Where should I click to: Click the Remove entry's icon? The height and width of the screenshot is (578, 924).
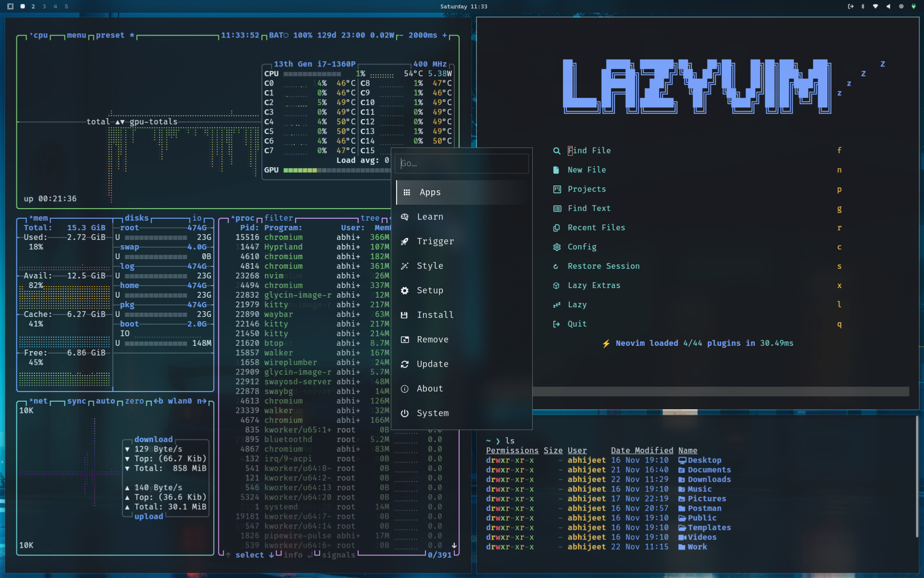tap(405, 340)
